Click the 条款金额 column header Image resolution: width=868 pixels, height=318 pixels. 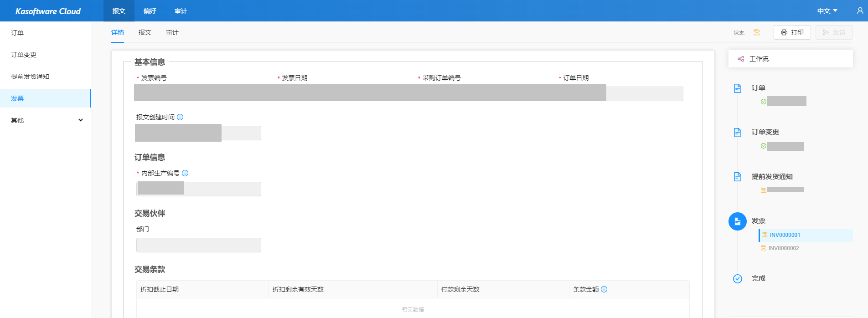629,289
